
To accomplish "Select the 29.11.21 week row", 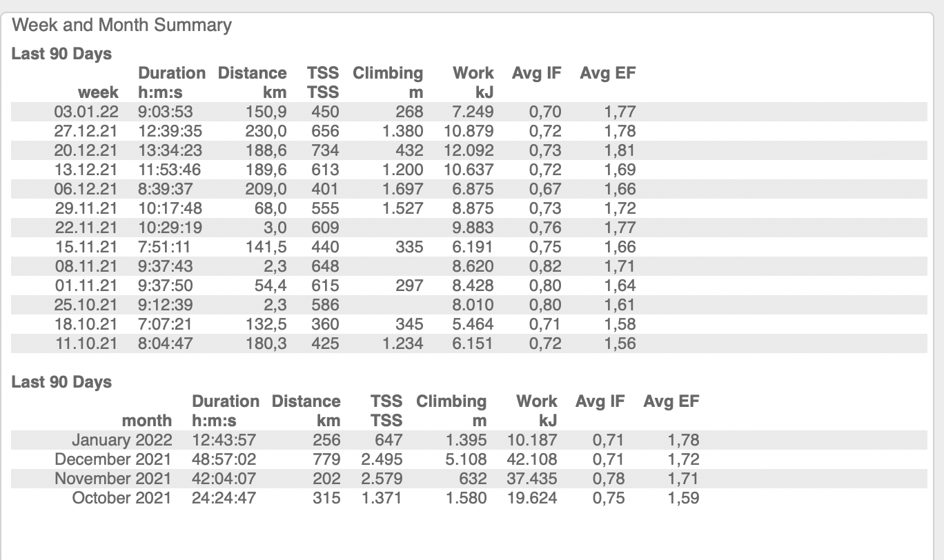I will click(87, 208).
